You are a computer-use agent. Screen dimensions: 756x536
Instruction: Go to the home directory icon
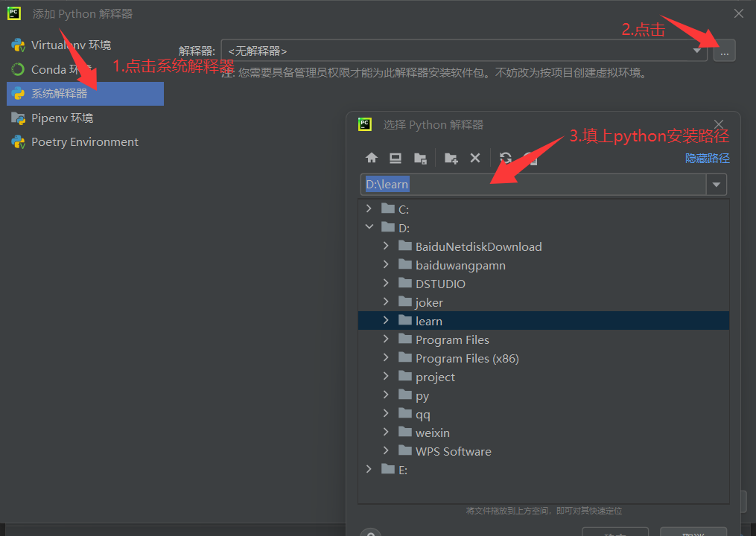pos(371,158)
